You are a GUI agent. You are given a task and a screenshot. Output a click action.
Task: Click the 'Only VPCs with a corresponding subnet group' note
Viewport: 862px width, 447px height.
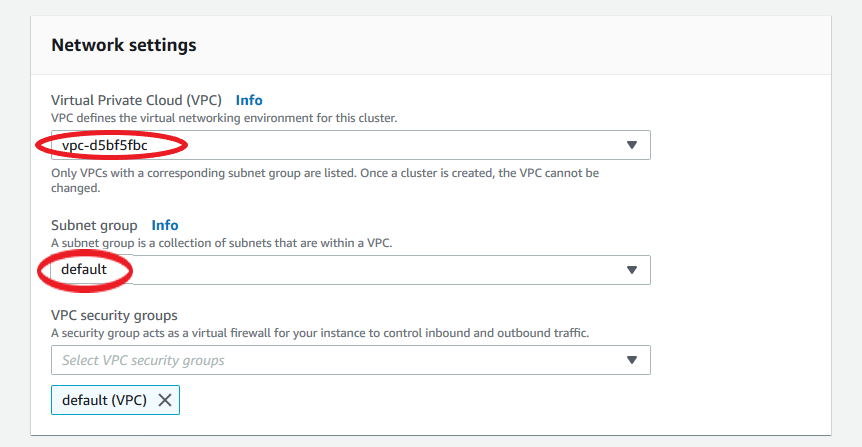click(325, 173)
